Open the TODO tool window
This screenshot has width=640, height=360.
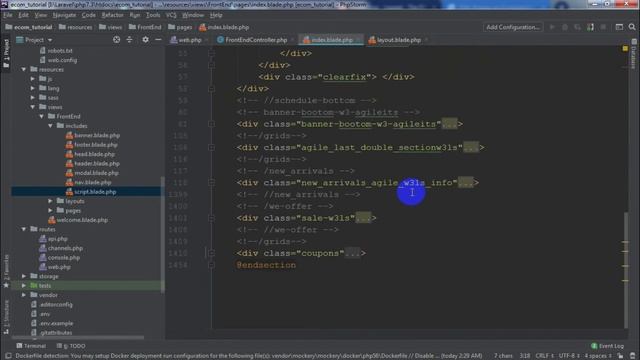click(x=71, y=346)
